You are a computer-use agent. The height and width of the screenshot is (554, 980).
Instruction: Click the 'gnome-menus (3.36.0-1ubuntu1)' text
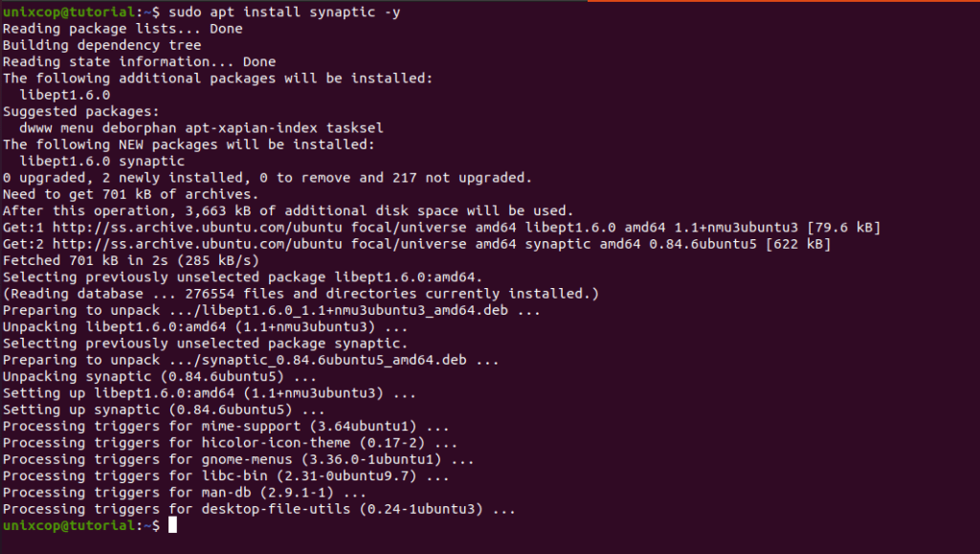pyautogui.click(x=322, y=459)
